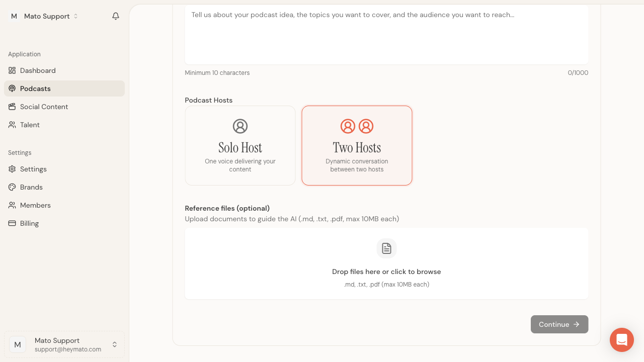
Task: Select the Two Hosts option card
Action: tap(357, 145)
